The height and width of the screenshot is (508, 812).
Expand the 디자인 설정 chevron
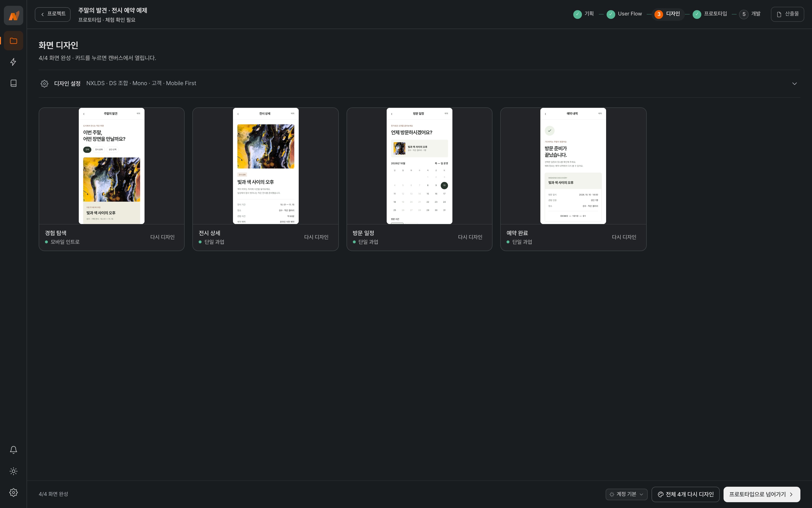coord(794,83)
